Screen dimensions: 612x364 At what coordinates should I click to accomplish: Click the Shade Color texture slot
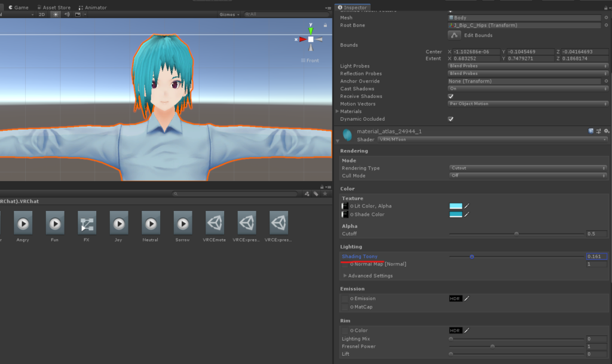(x=345, y=214)
